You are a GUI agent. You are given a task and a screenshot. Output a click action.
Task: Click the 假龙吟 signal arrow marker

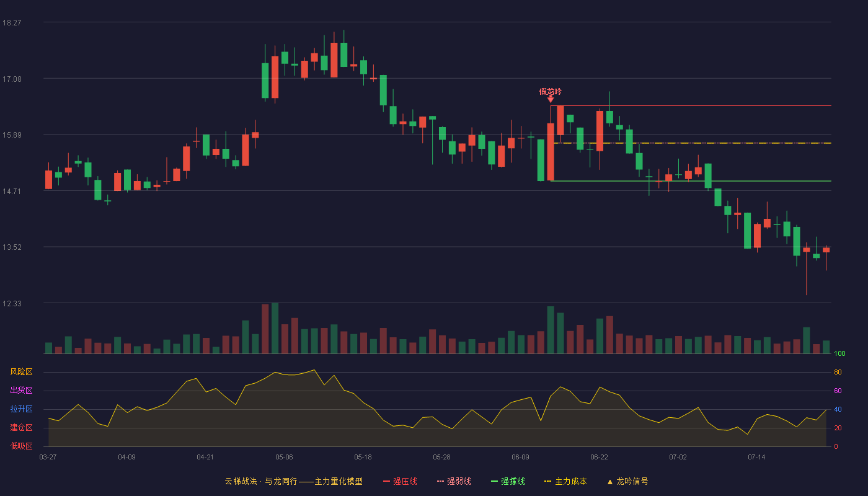551,99
